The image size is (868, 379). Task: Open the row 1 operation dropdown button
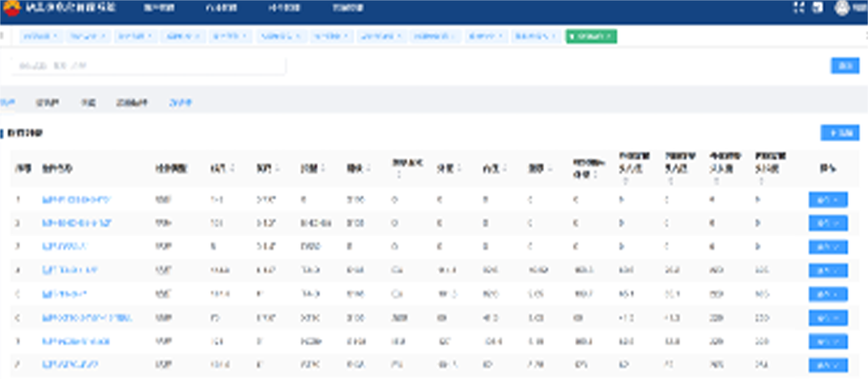pyautogui.click(x=827, y=200)
